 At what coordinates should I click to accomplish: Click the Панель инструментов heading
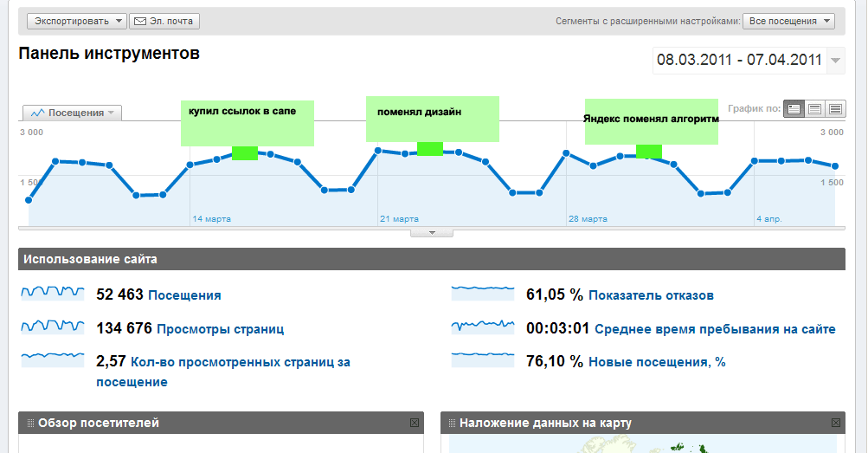click(x=109, y=54)
